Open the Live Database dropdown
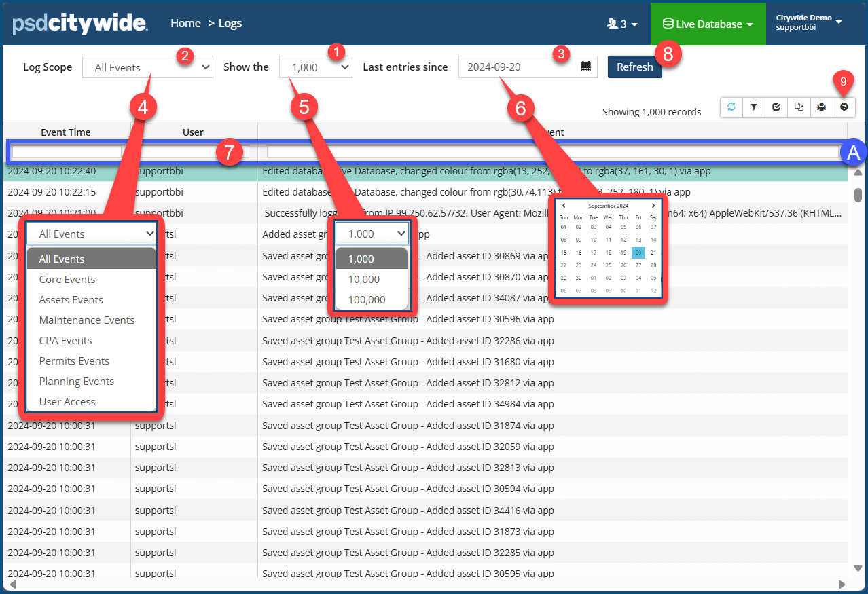868x594 pixels. click(x=708, y=24)
